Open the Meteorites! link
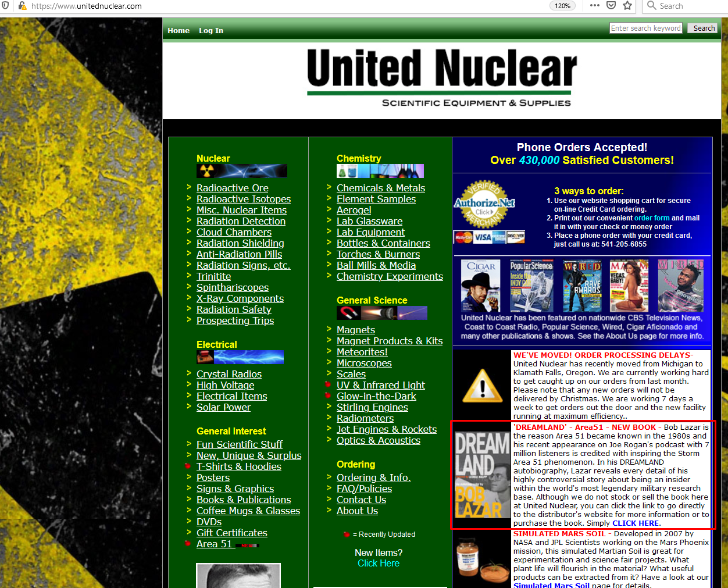 pos(362,352)
